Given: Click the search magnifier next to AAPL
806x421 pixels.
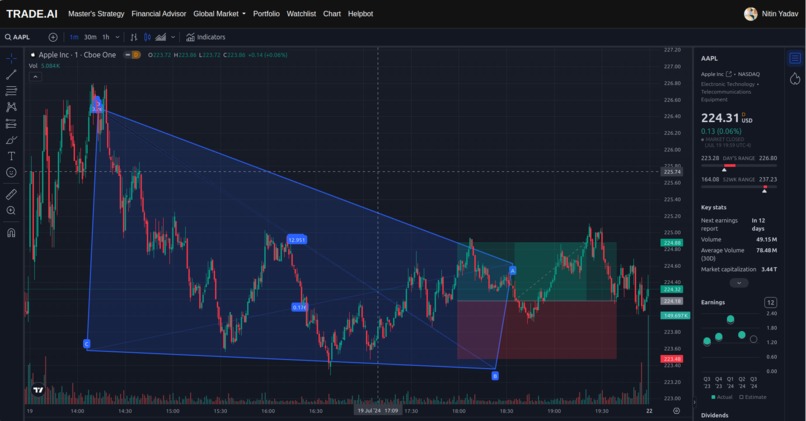Looking at the screenshot, I should [x=8, y=37].
